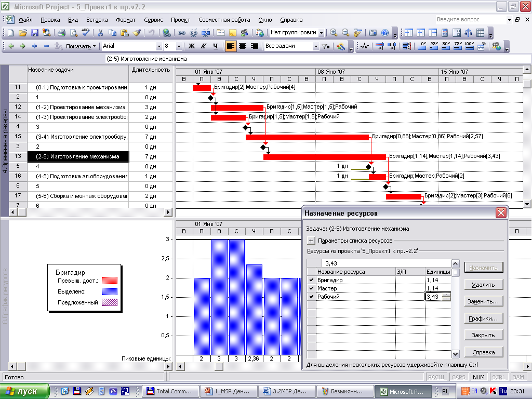Screen dimensions: 532x399
Task: Expand Параметры списка ресурсов section
Action: (311, 241)
